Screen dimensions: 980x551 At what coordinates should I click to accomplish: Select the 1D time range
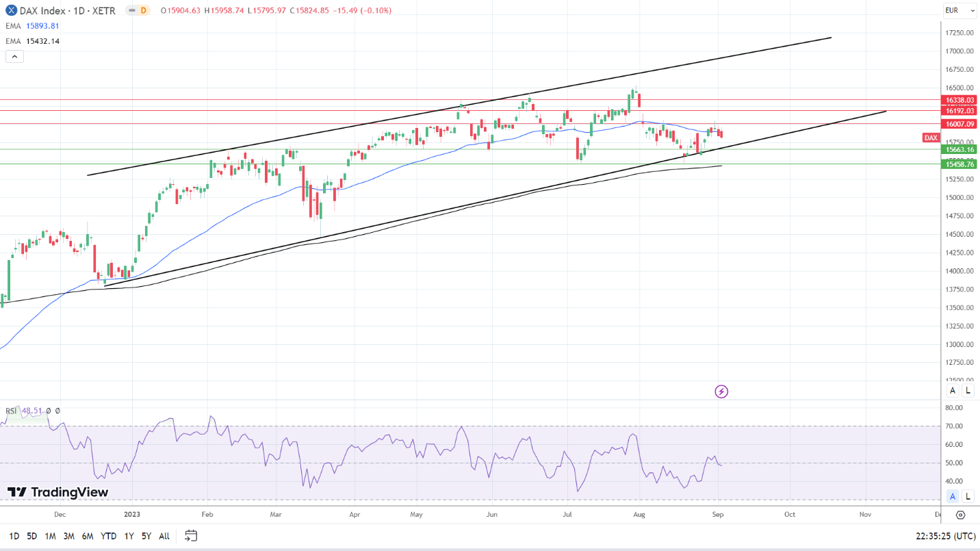[14, 536]
